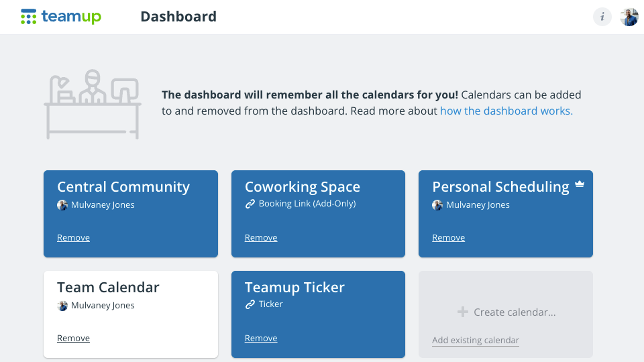Open the info icon in header
The image size is (644, 362).
pos(602,17)
